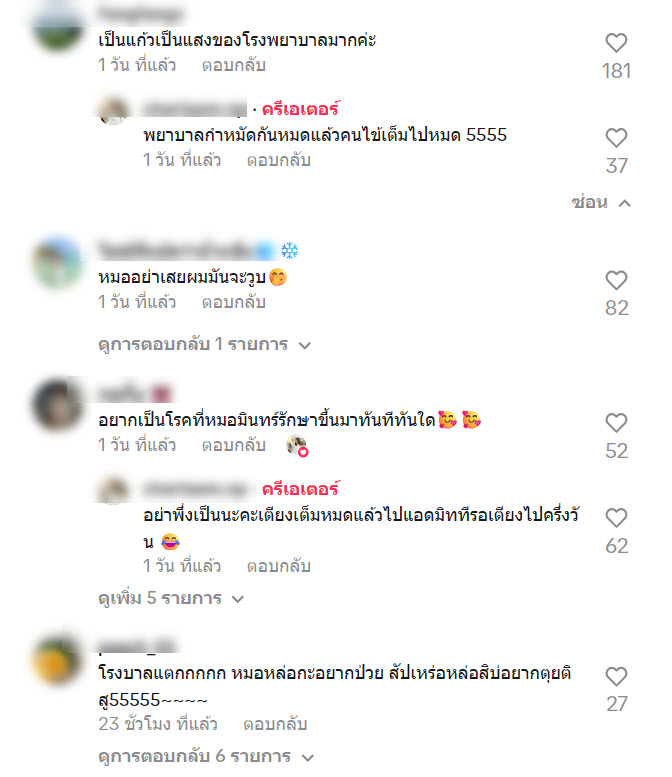672x777 pixels.
Task: Collapse replies using ซ่อน
Action: (601, 203)
